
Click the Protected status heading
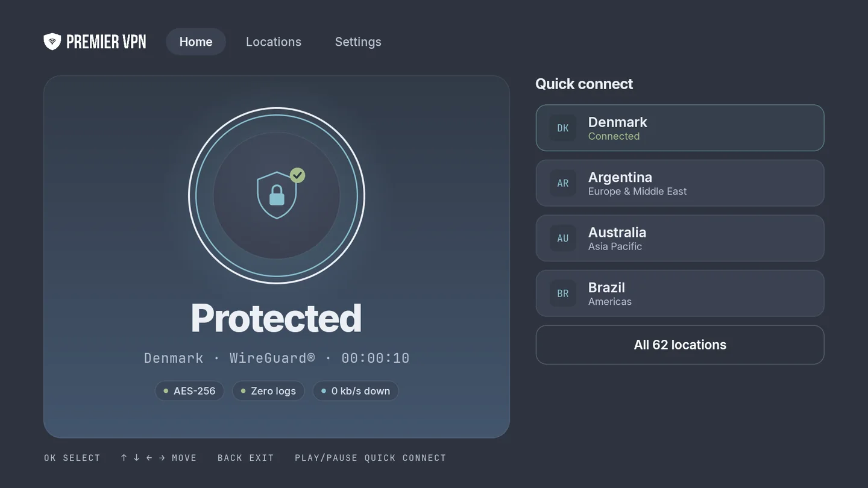click(277, 318)
